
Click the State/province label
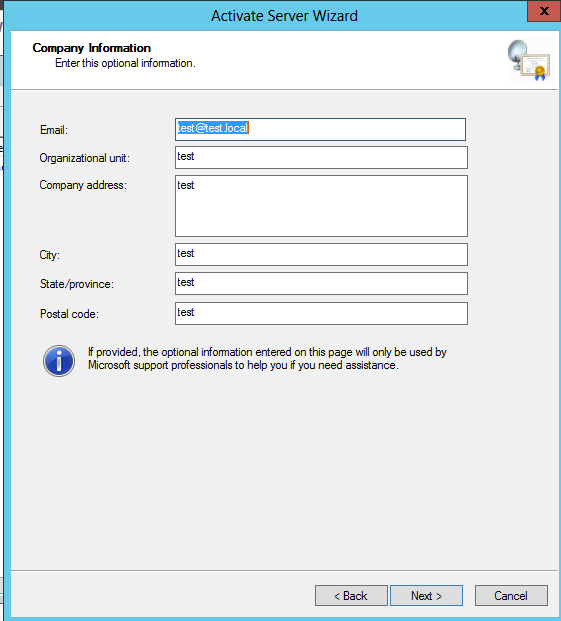[77, 284]
